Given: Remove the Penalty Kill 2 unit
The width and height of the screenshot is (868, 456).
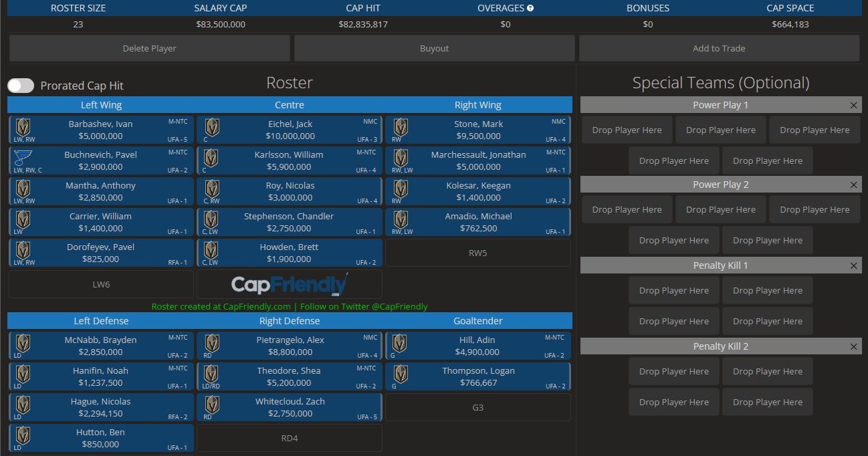Looking at the screenshot, I should [x=853, y=347].
